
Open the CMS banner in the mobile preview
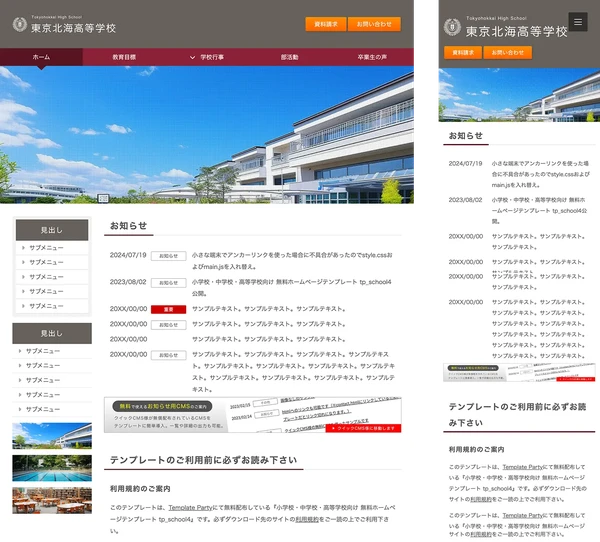pyautogui.click(x=519, y=372)
